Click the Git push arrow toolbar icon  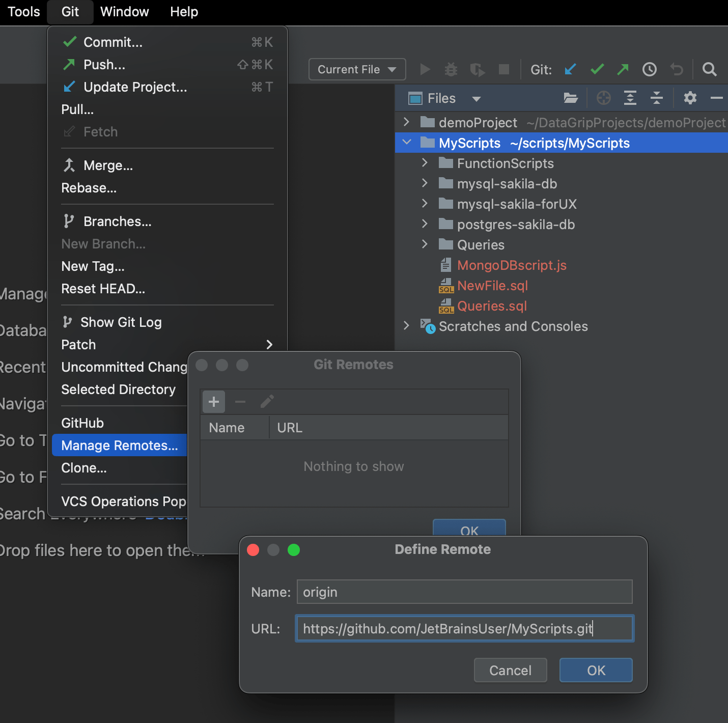pyautogui.click(x=623, y=69)
